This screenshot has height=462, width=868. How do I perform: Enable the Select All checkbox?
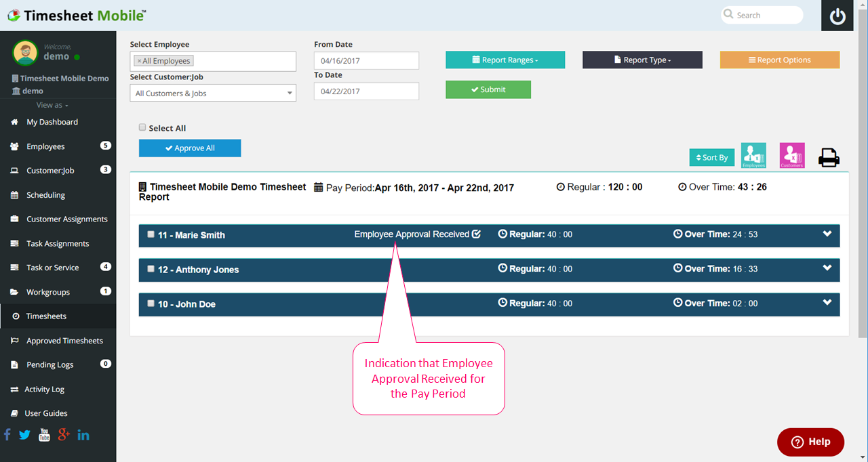(142, 127)
